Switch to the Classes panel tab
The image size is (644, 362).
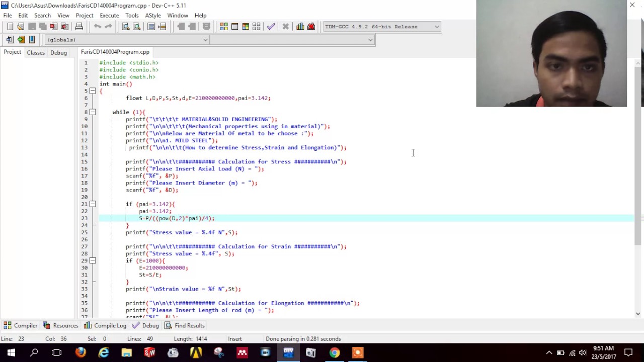[36, 52]
